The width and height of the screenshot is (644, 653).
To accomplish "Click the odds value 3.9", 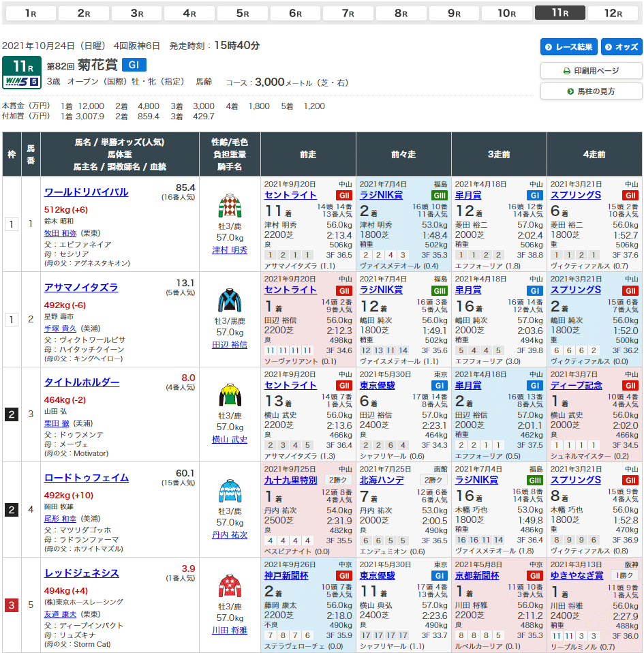I will [188, 568].
